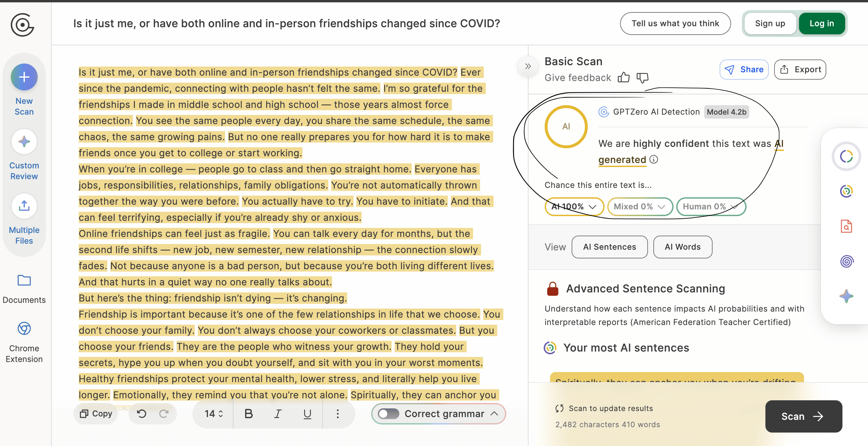The height and width of the screenshot is (446, 868).
Task: Click 'Advanced Sentence Scanning' heading
Action: point(645,288)
